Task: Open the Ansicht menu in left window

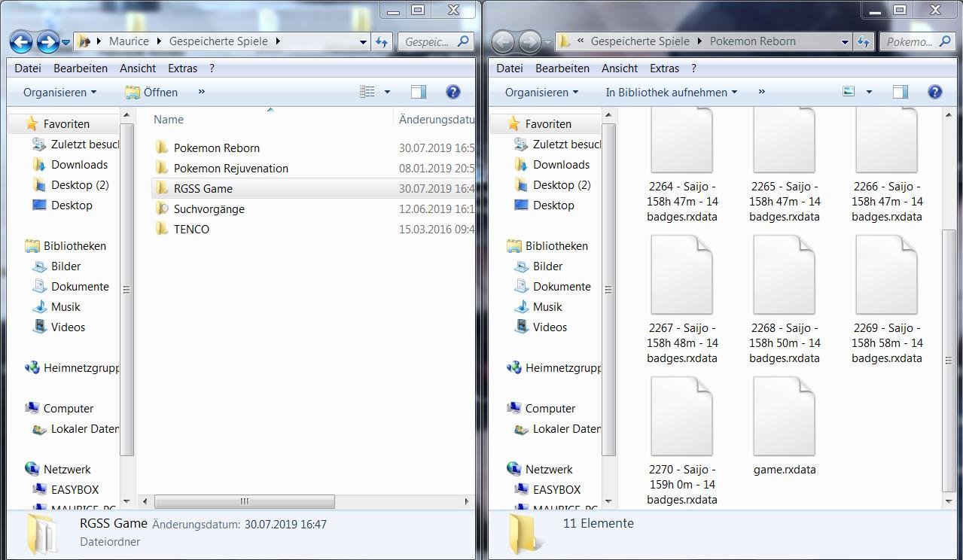Action: (x=138, y=68)
